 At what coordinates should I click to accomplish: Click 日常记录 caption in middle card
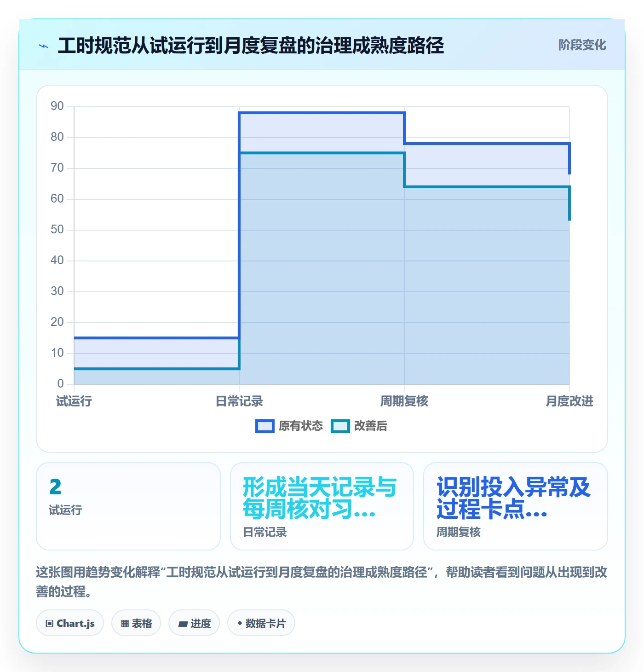pos(265,533)
